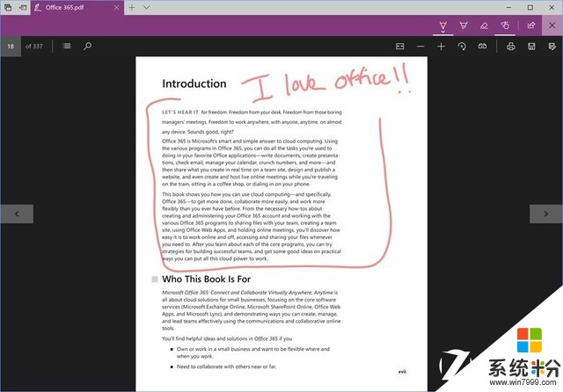Screen dimensions: 563x392
Task: Exit the inking toolbar with X
Action: (x=552, y=25)
